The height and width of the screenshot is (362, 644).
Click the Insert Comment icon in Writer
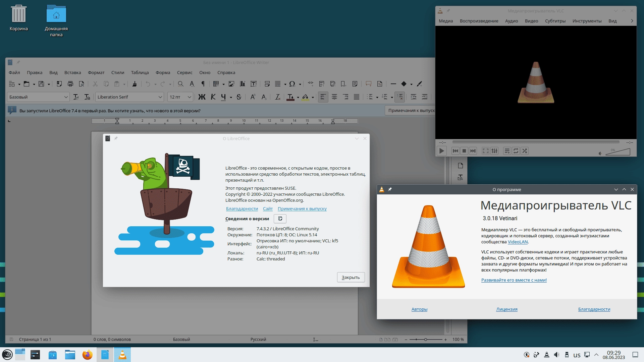369,84
